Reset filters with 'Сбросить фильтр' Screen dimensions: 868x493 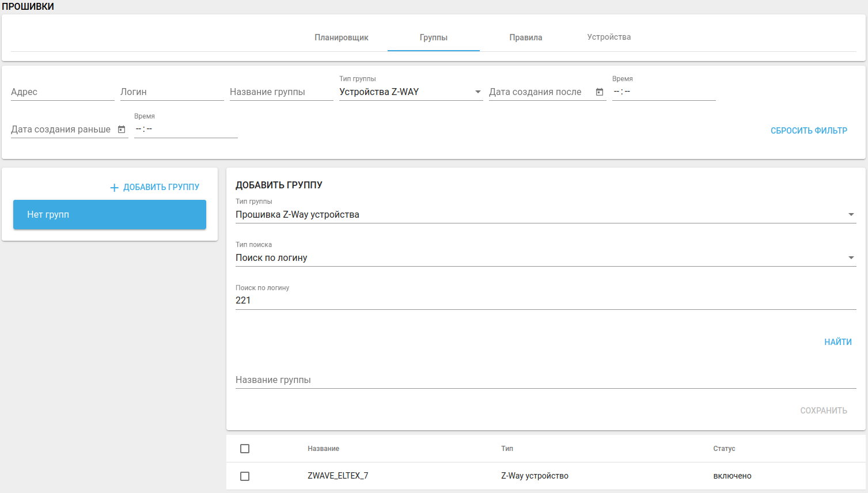point(809,131)
